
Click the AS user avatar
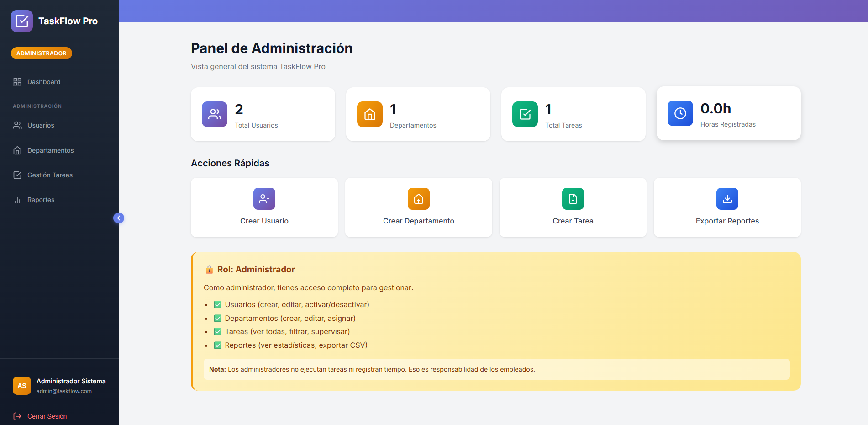coord(22,386)
